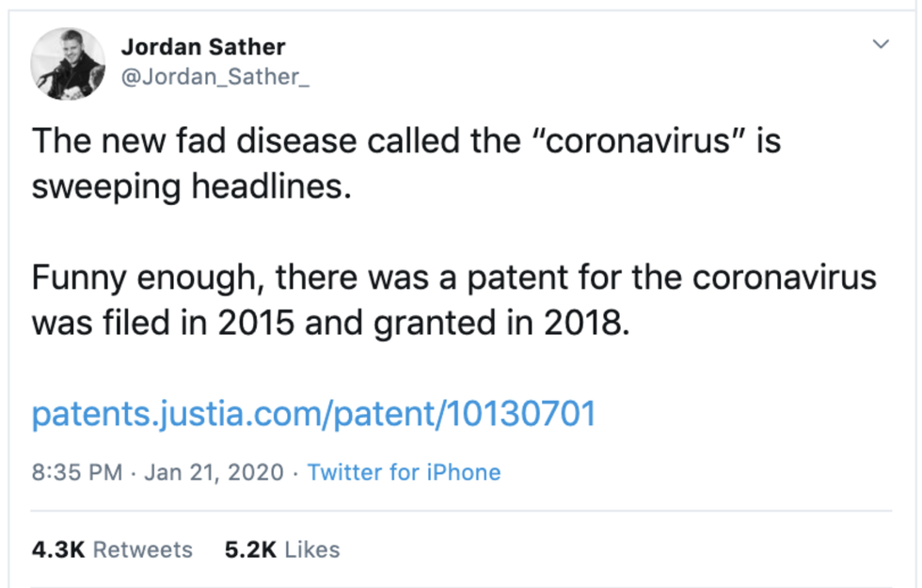This screenshot has height=588, width=922.
Task: Click the Jordan Sather display name
Action: pos(202,46)
